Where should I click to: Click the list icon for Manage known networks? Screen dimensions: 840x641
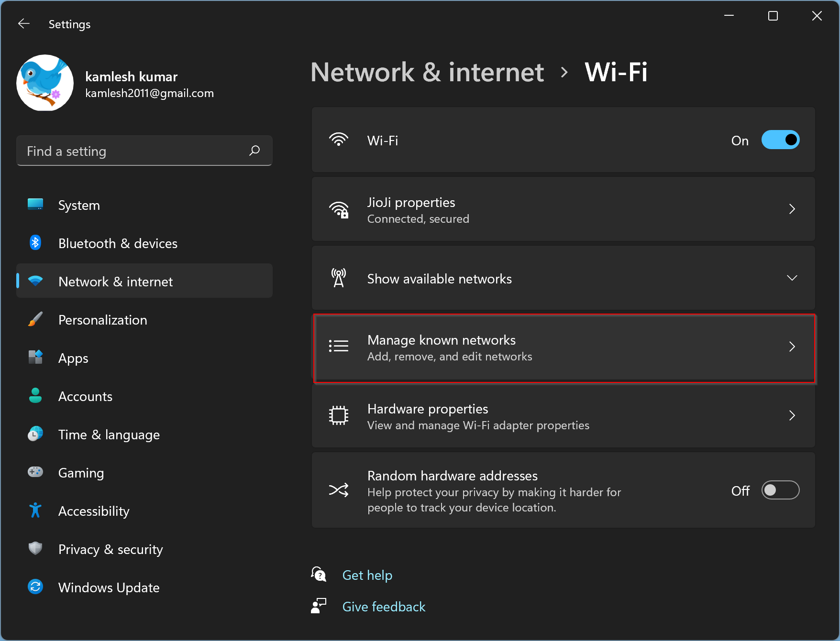click(x=339, y=346)
